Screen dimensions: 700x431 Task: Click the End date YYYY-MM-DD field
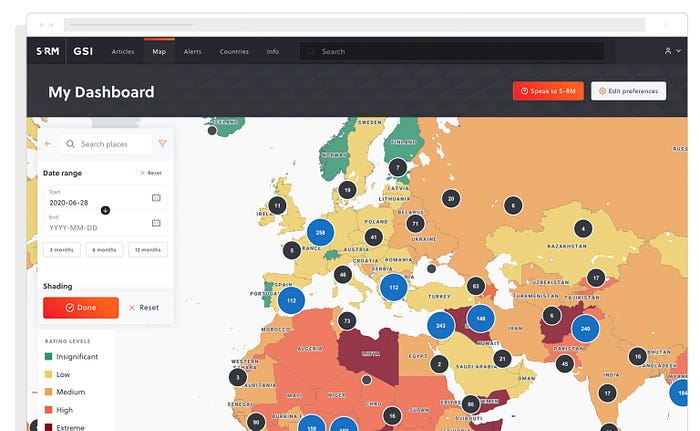[105, 223]
